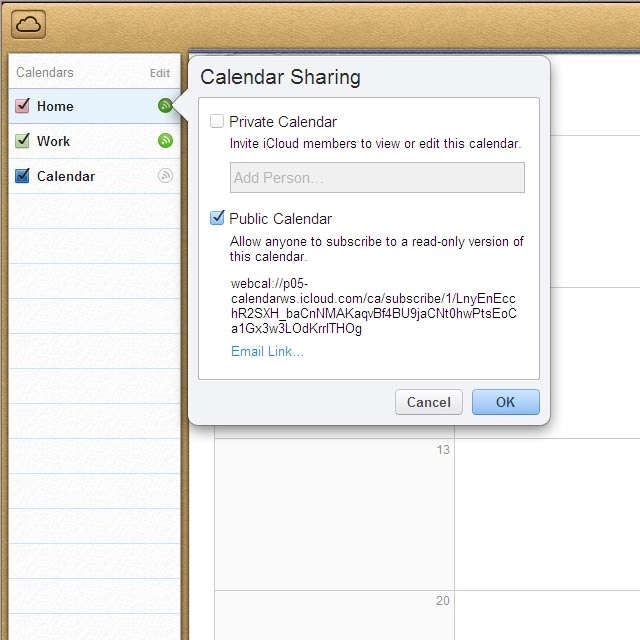Uncheck the blue Calendar checkbox
Image resolution: width=640 pixels, height=640 pixels.
point(23,176)
